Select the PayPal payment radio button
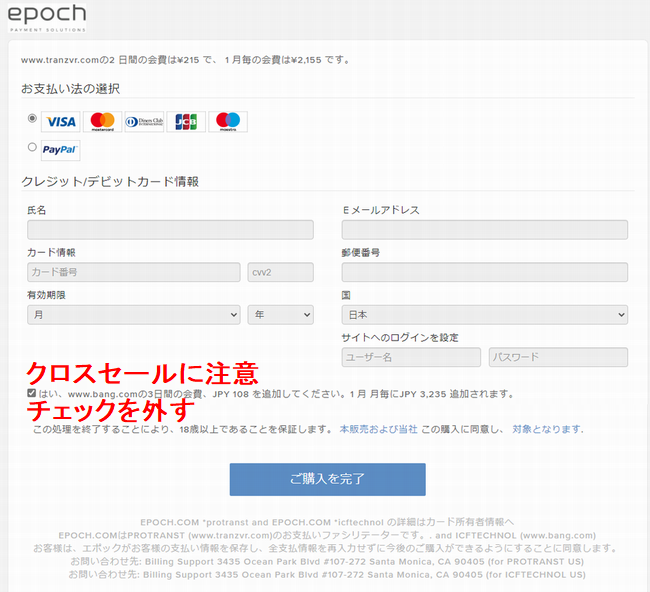 32,147
